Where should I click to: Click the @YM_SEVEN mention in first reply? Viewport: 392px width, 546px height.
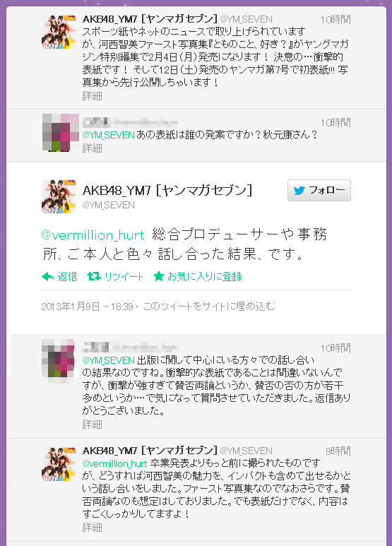click(108, 135)
